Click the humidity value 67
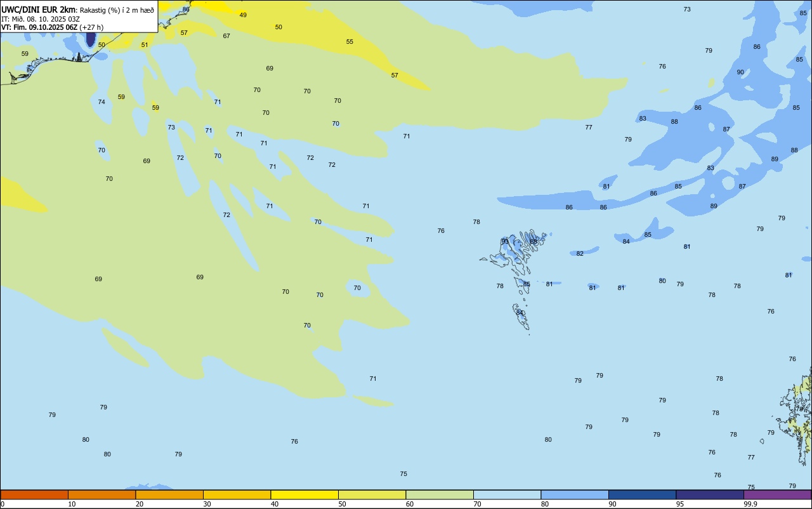This screenshot has width=812, height=509. (226, 36)
